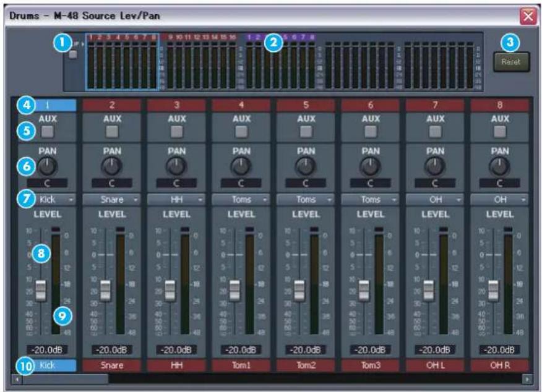Click the -20.0dB level value on Snare channel
The height and width of the screenshot is (392, 542).
tap(112, 350)
